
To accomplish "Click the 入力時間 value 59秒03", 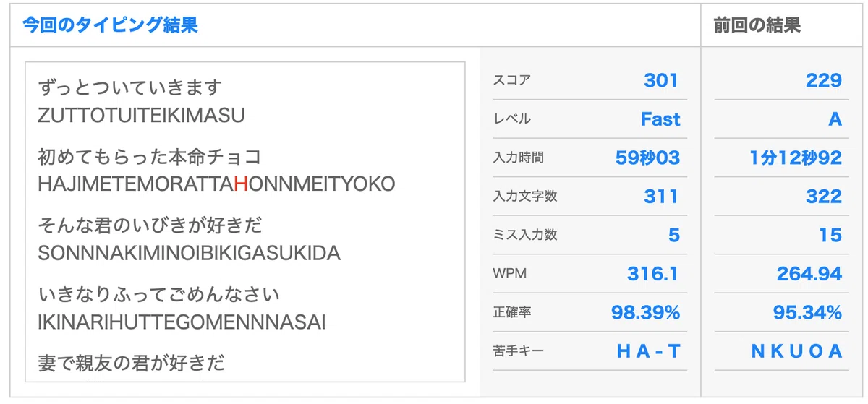I will tap(648, 158).
